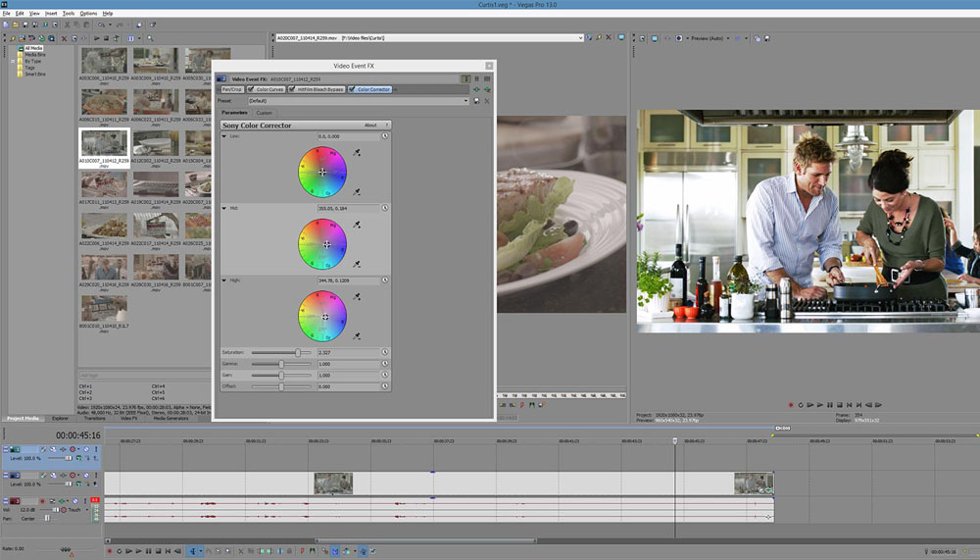The image size is (980, 560).
Task: Adjust the Gain slider
Action: coord(281,376)
